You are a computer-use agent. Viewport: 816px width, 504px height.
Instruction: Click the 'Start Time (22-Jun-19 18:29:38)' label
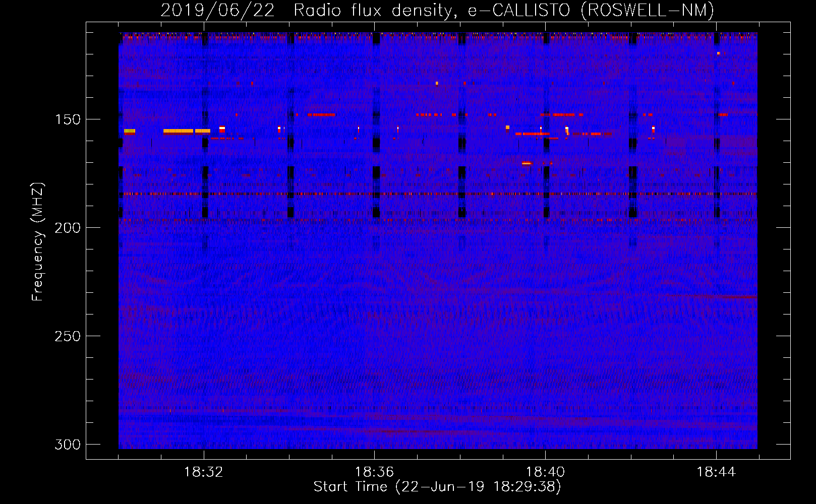pos(437,487)
